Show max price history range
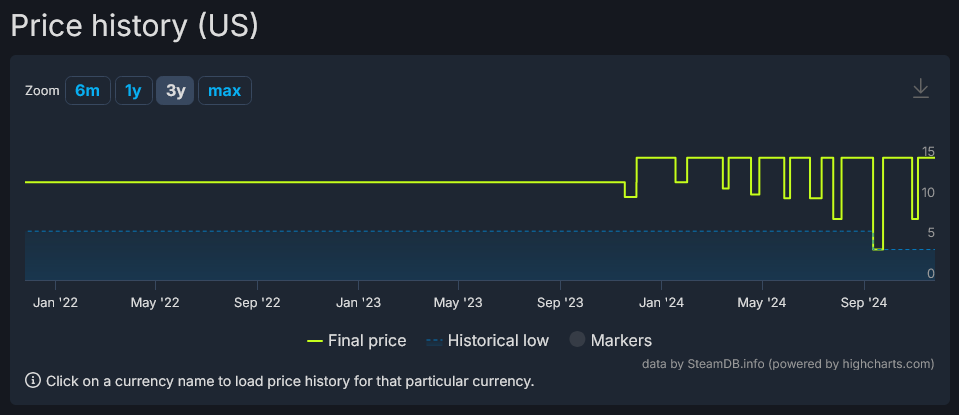This screenshot has height=415, width=959. (225, 91)
